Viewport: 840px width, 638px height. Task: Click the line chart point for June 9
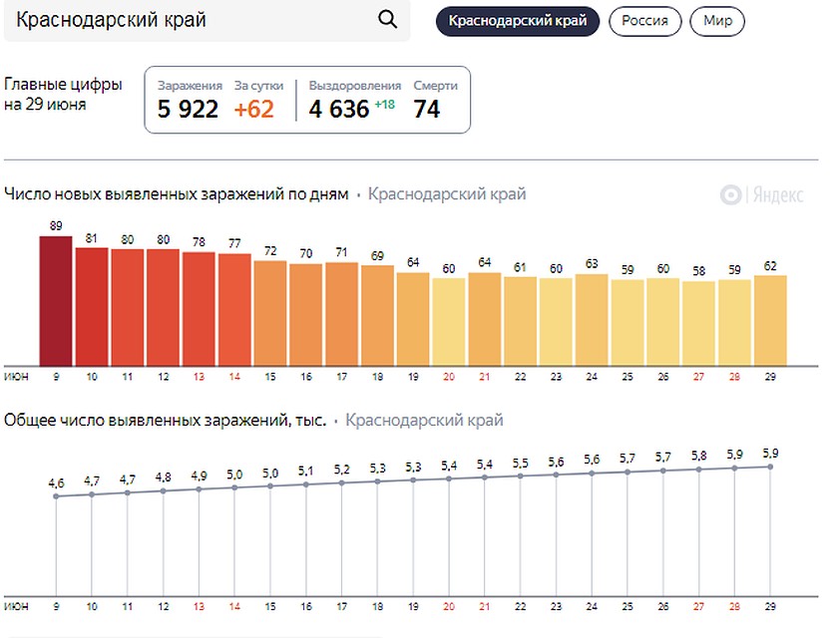point(56,496)
